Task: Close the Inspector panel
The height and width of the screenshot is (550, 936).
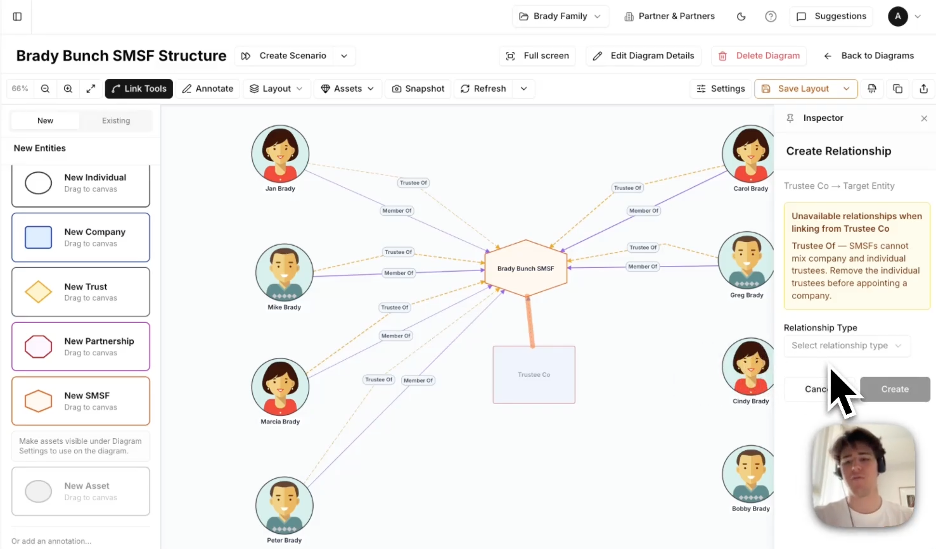Action: pyautogui.click(x=924, y=118)
